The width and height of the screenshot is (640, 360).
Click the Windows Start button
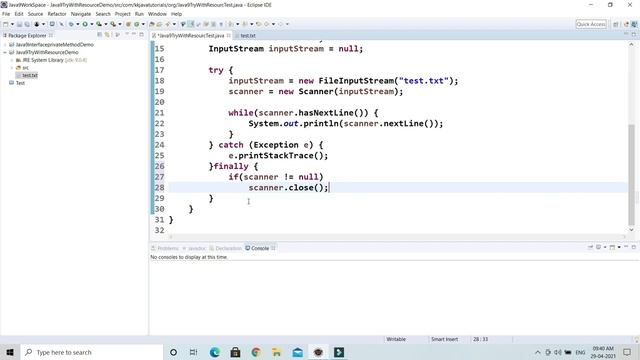click(x=10, y=352)
